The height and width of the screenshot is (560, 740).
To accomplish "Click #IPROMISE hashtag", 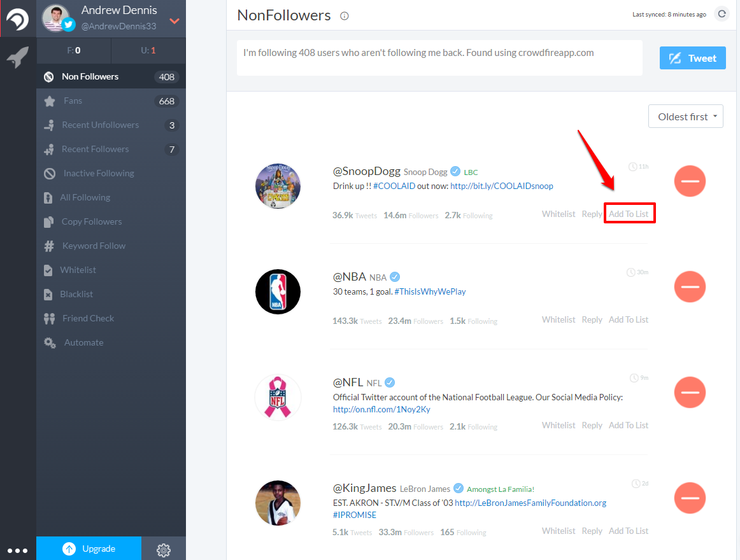I will [355, 515].
